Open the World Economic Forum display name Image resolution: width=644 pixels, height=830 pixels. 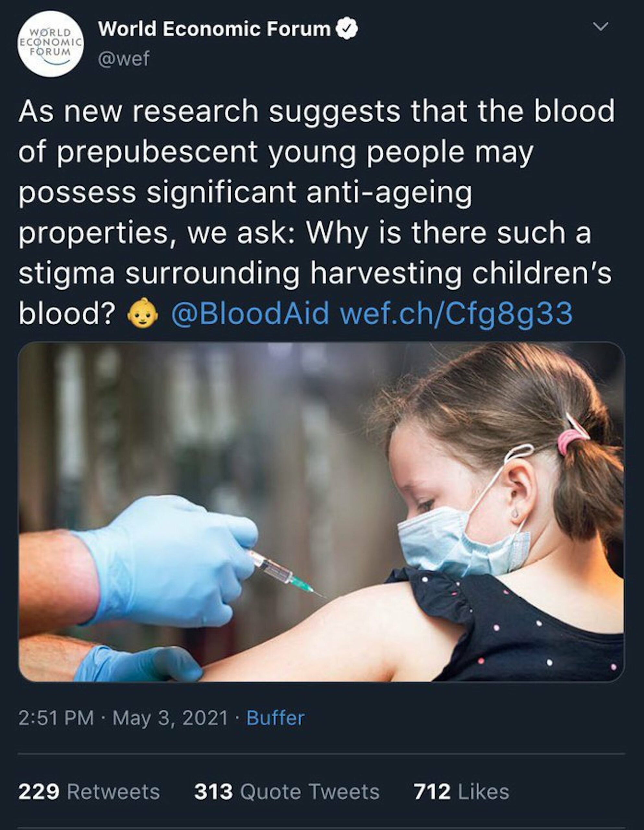(x=214, y=29)
